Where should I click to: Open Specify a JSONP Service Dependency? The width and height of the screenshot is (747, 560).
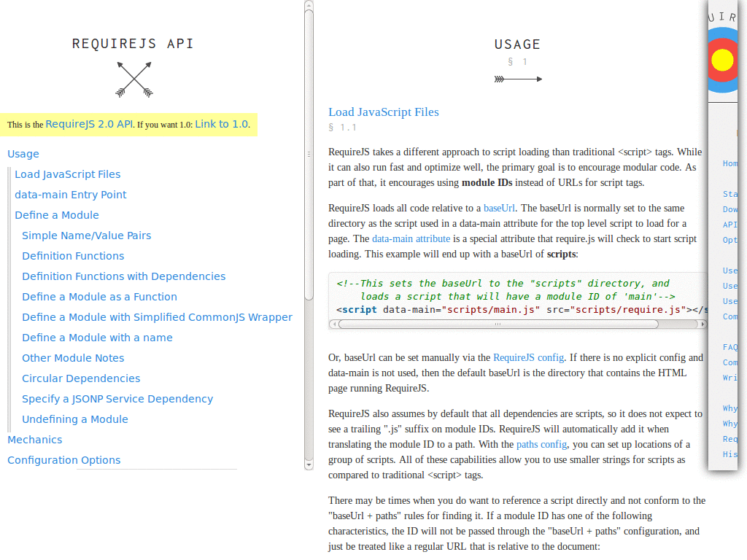(117, 400)
